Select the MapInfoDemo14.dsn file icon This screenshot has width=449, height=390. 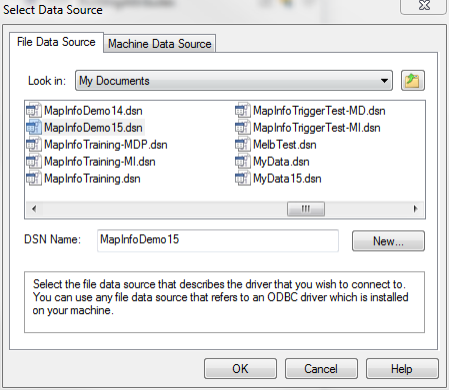click(x=34, y=110)
